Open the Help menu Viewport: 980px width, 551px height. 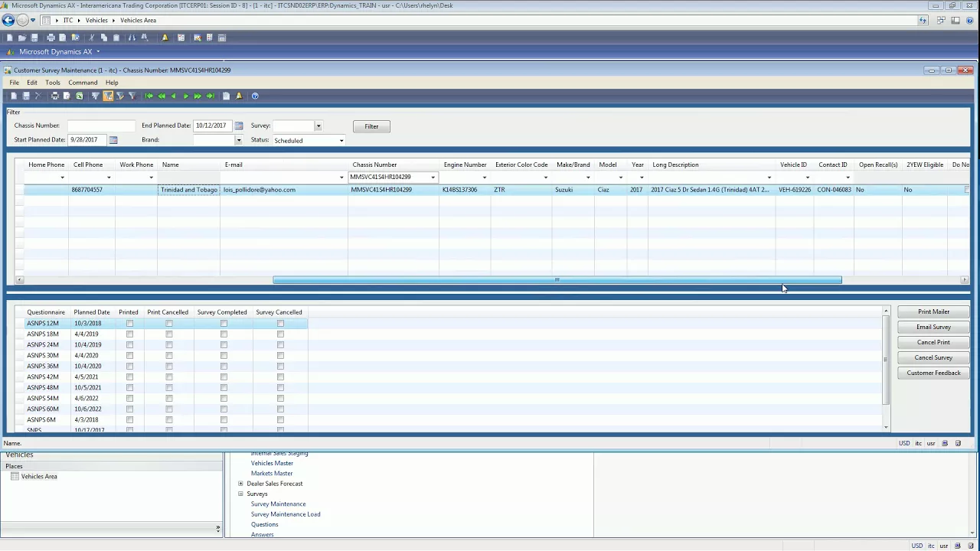[x=112, y=83]
